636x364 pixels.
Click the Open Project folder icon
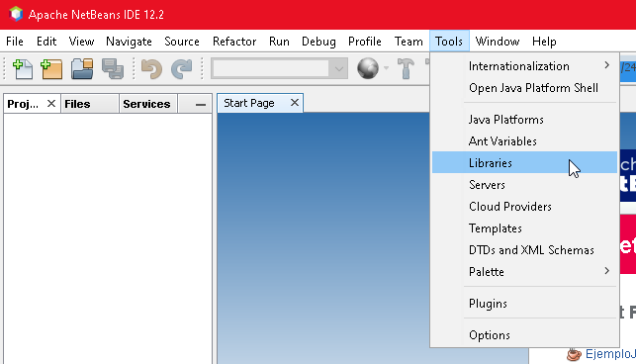82,68
